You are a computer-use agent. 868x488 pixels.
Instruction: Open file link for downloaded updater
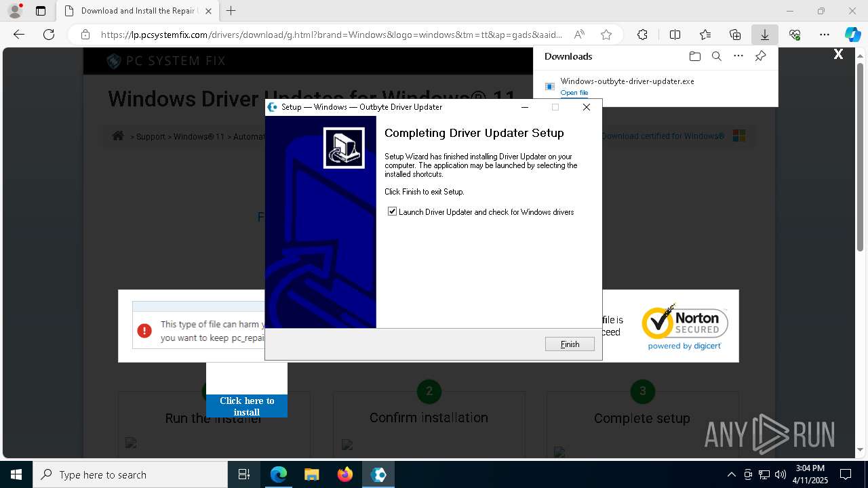(x=574, y=93)
